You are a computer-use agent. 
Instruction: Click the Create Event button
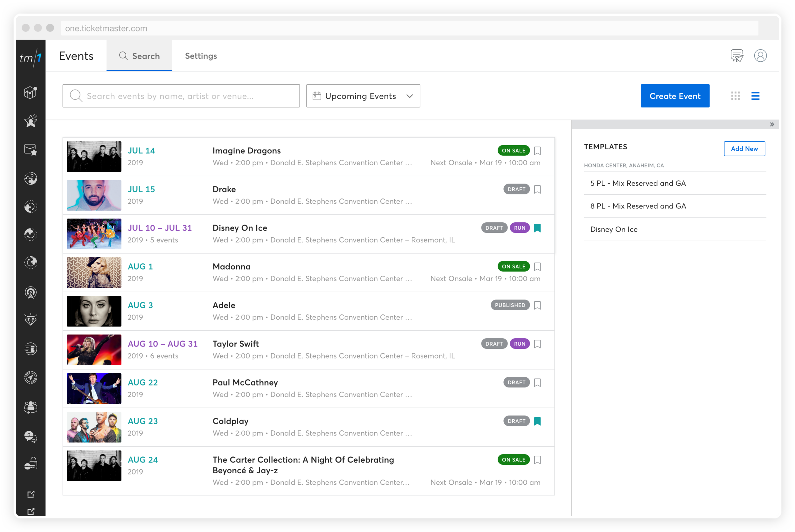[x=674, y=96]
